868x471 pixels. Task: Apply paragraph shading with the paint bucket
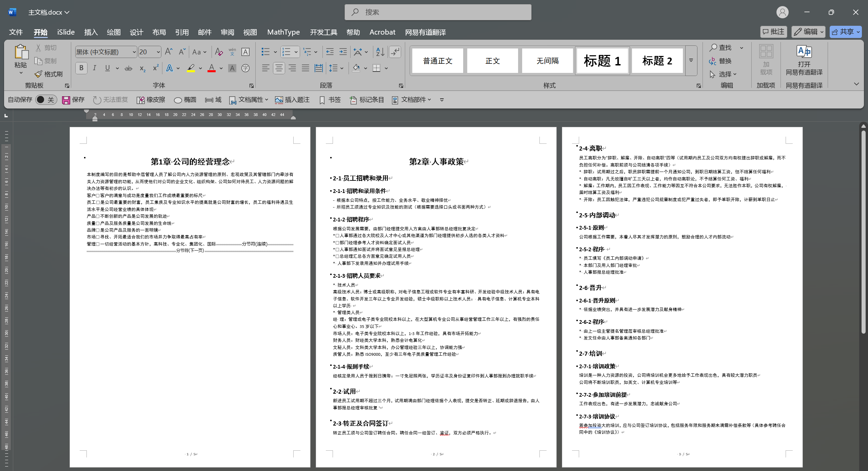(356, 68)
